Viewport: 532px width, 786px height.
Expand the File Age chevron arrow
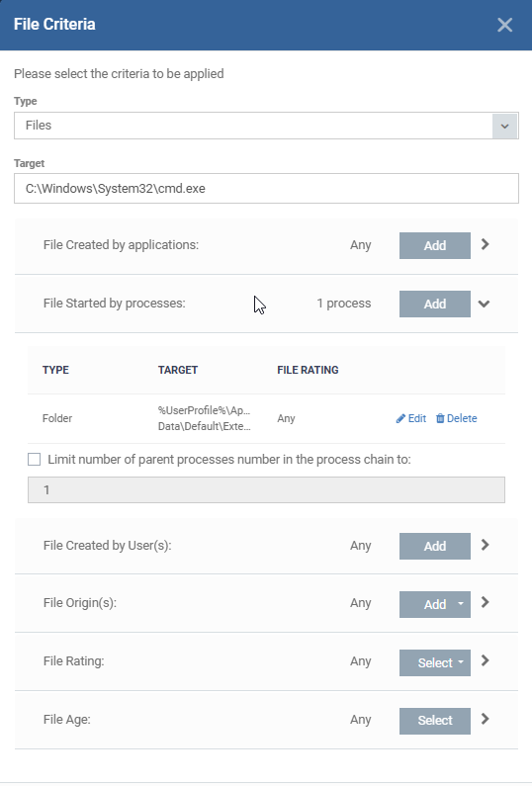point(485,719)
